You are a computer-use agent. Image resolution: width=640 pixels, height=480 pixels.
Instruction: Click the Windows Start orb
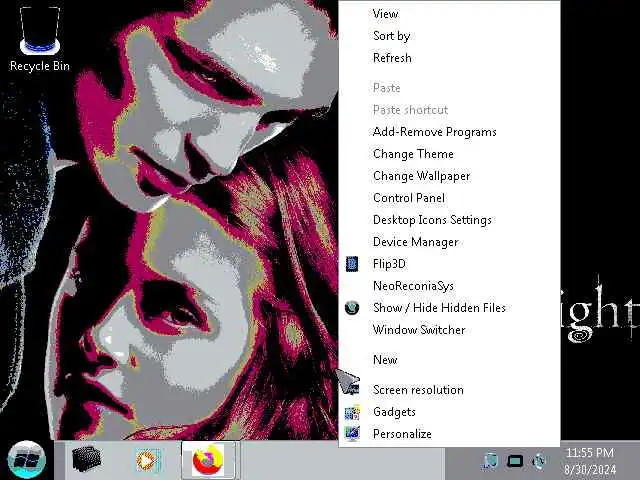pyautogui.click(x=26, y=460)
